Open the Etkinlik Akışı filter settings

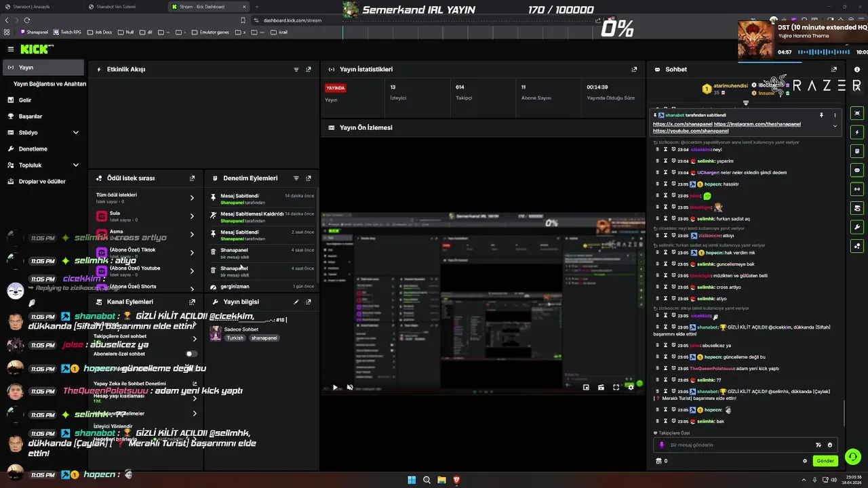(x=296, y=69)
